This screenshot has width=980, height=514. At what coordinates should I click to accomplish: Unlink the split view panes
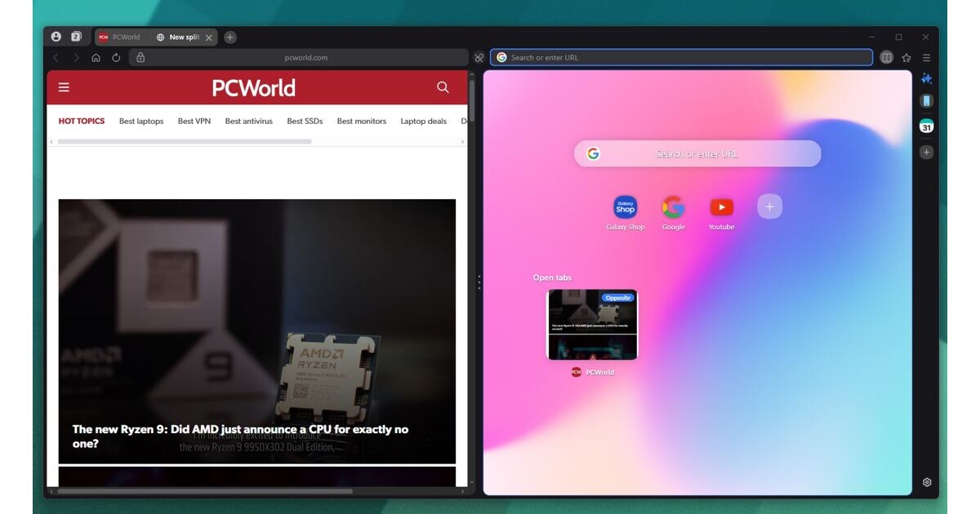click(x=479, y=58)
